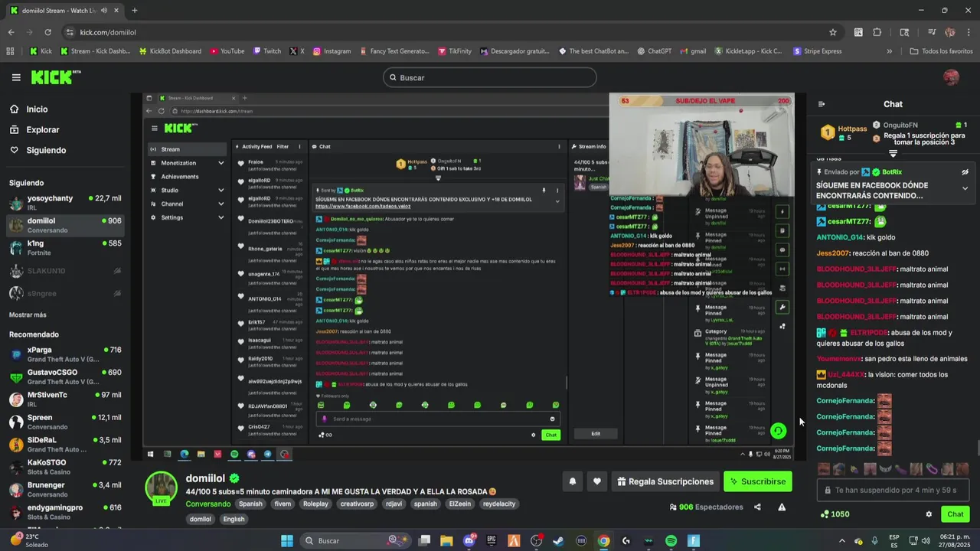Viewport: 980px width, 551px height.
Task: View site information icon in address bar
Action: (x=70, y=32)
